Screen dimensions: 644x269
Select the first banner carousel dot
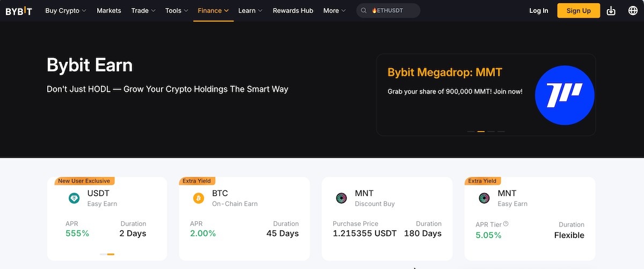pos(471,131)
